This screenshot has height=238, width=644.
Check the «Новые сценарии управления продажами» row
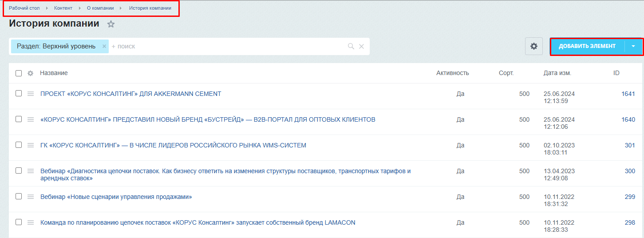tap(19, 196)
